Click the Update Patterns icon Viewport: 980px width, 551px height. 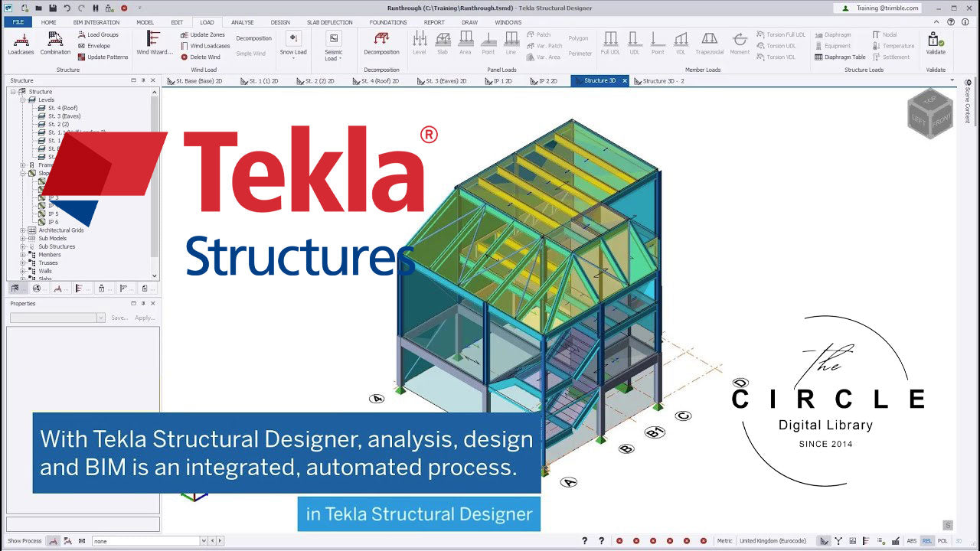point(80,57)
